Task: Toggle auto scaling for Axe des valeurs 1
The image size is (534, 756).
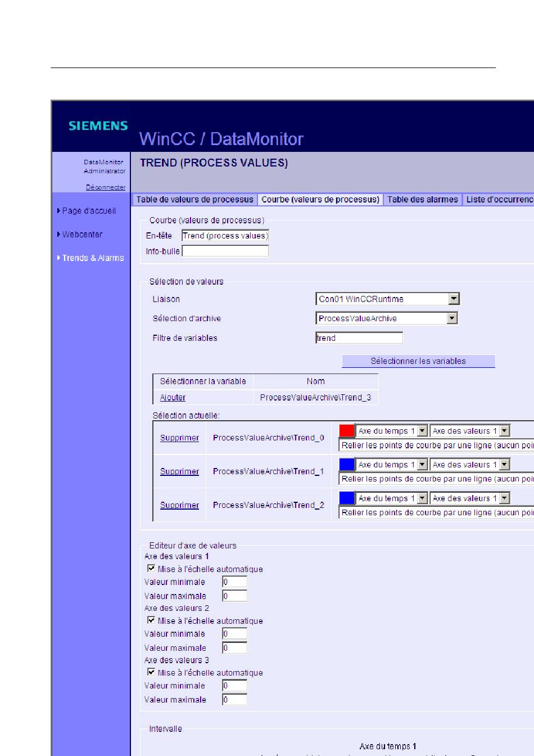Action: pos(151,569)
